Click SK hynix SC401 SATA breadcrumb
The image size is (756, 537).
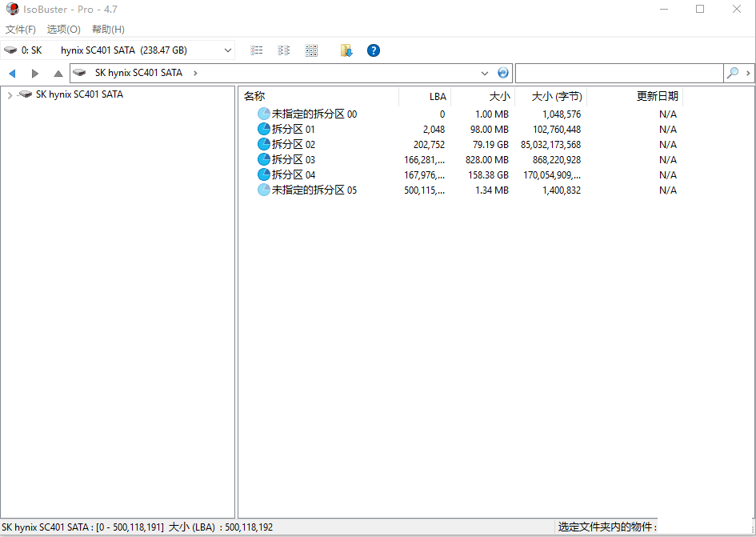[138, 73]
